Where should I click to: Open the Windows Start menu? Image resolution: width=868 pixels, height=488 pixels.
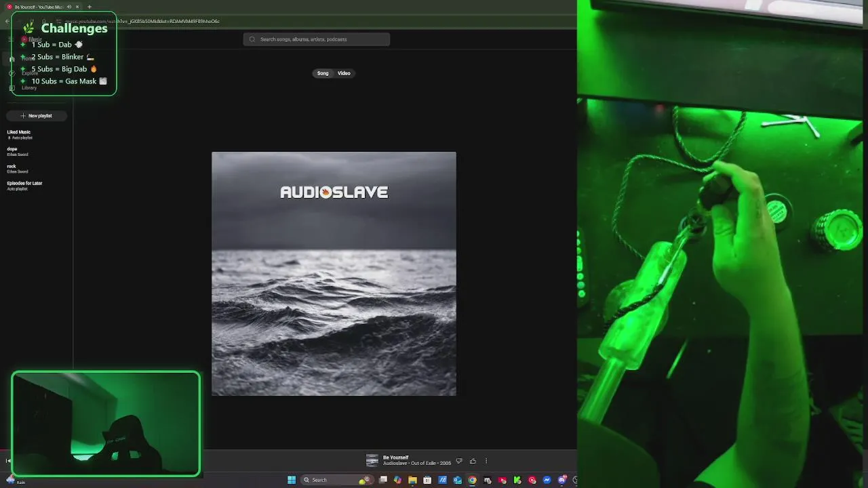[x=292, y=480]
